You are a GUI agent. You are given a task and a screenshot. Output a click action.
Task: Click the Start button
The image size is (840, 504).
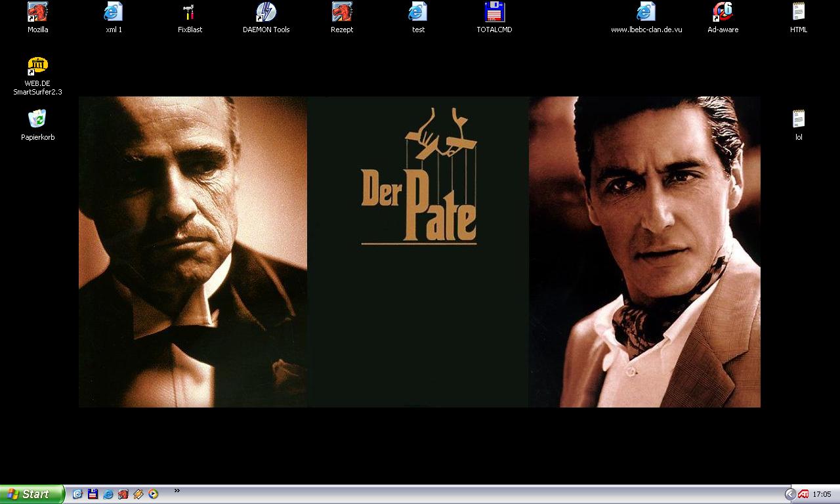click(x=31, y=494)
